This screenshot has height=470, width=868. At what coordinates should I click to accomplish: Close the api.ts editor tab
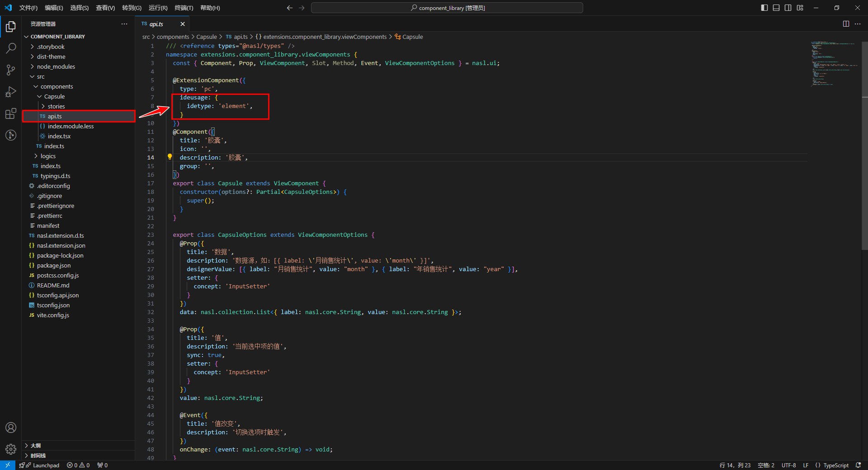point(183,24)
